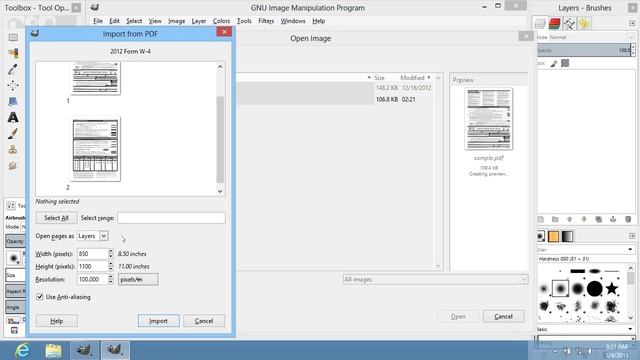Raise the layer with up arrow
This screenshot has width=640, height=360.
coord(569,220)
